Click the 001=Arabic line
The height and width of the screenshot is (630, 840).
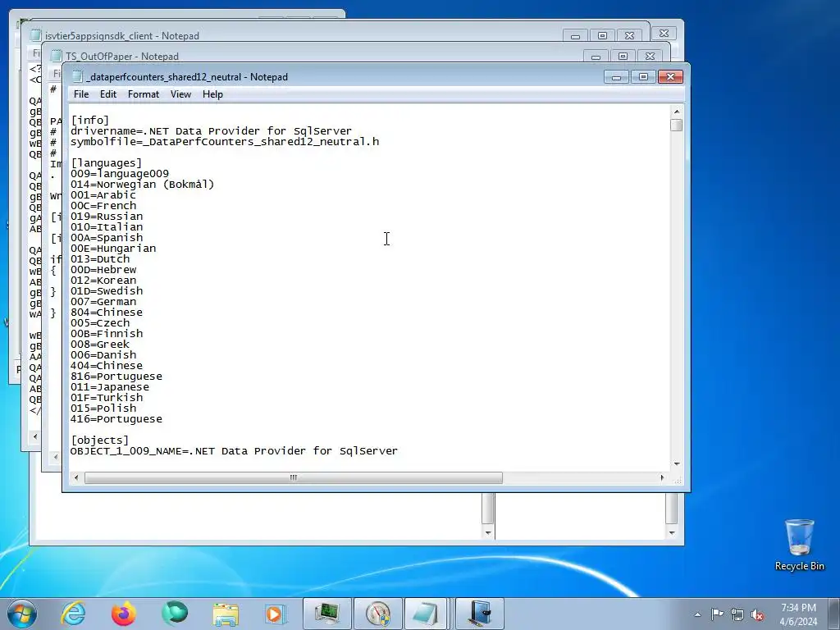tap(103, 195)
